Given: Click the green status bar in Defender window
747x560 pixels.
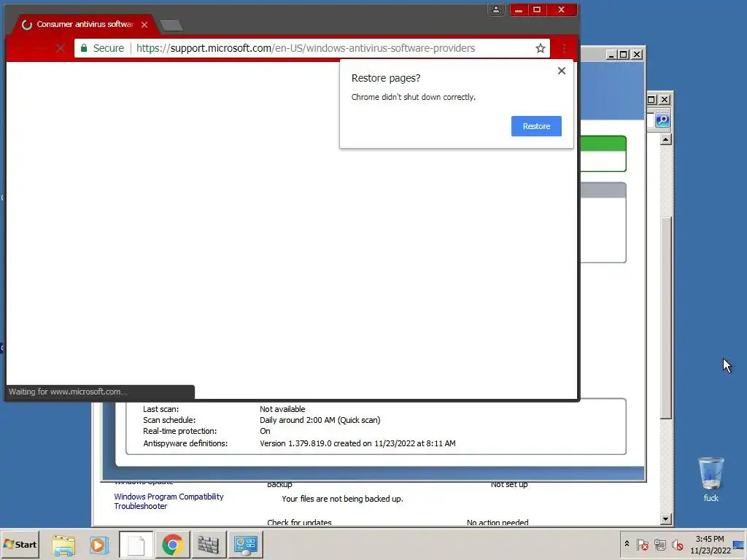Looking at the screenshot, I should click(x=603, y=144).
